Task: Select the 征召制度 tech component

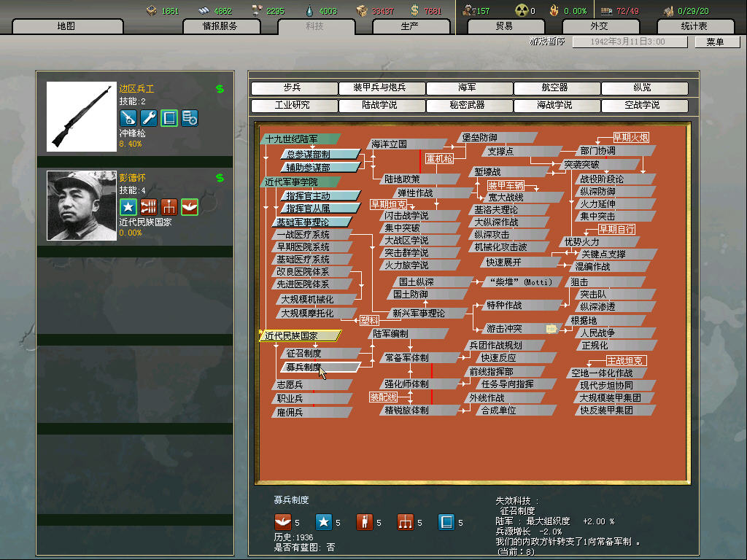Action: coord(320,354)
